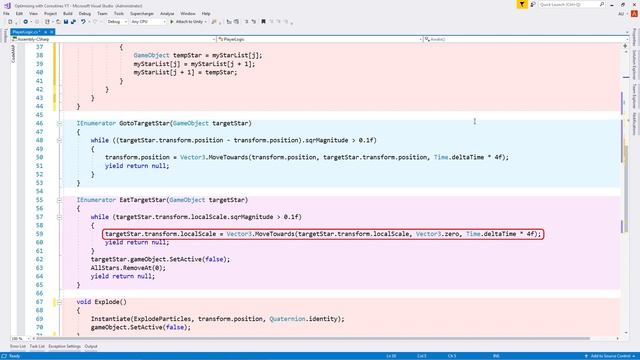Viewport: 640px width, 360px height.
Task: Open the View menu
Action: click(x=33, y=13)
